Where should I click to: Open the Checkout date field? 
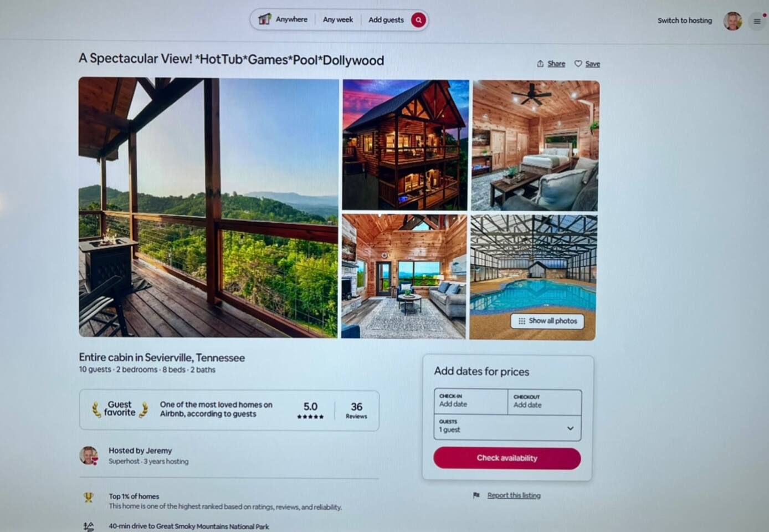[544, 402]
